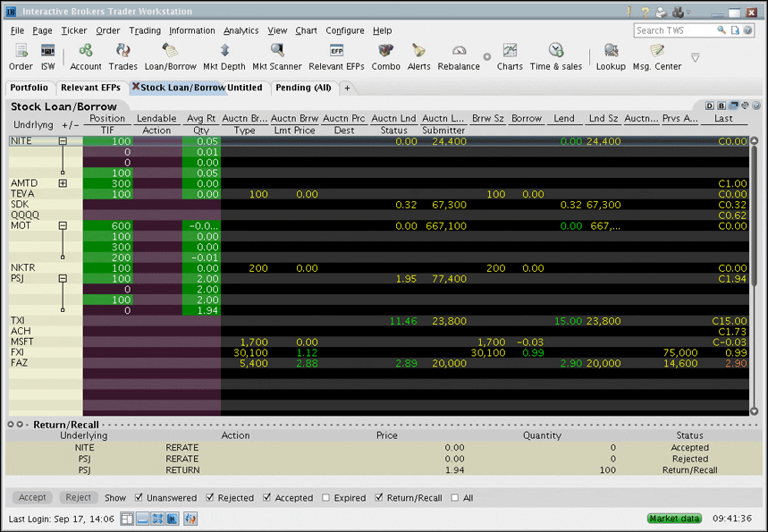Image resolution: width=768 pixels, height=532 pixels.
Task: Select the PSJ RETURN row in Return/Recall
Action: 384,469
